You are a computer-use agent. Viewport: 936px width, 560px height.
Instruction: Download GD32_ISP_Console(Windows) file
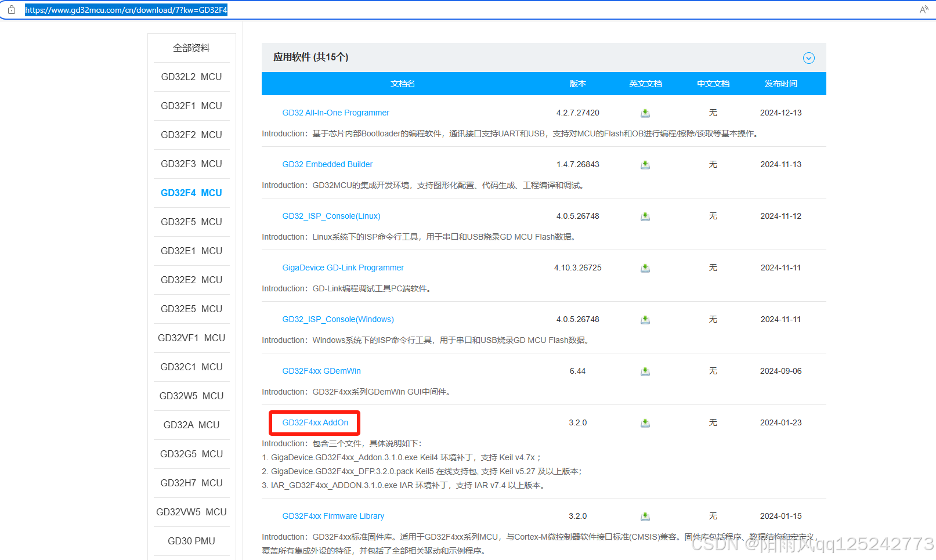click(x=645, y=320)
